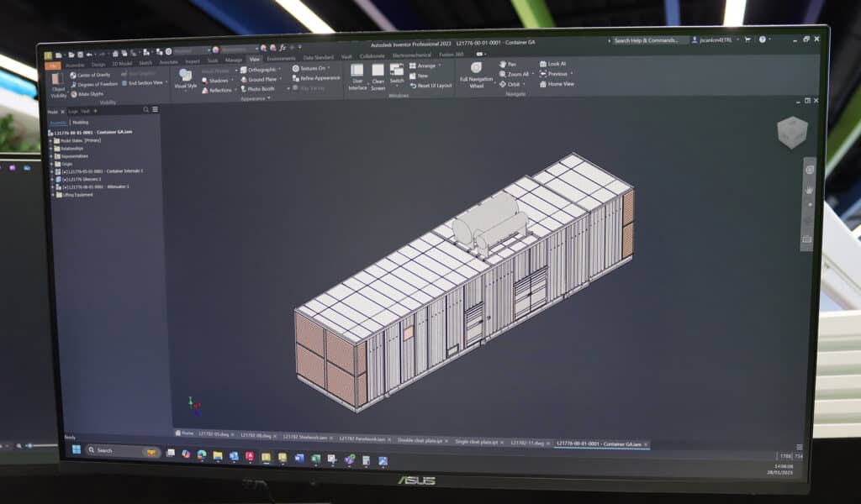Open the Photo Booth tool
Image resolution: width=861 pixels, height=504 pixels.
tap(257, 89)
